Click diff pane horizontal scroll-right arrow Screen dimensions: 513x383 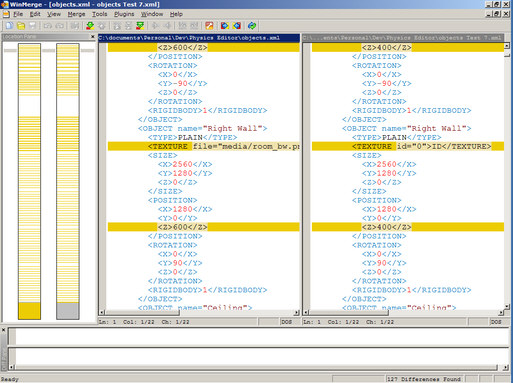click(506, 367)
